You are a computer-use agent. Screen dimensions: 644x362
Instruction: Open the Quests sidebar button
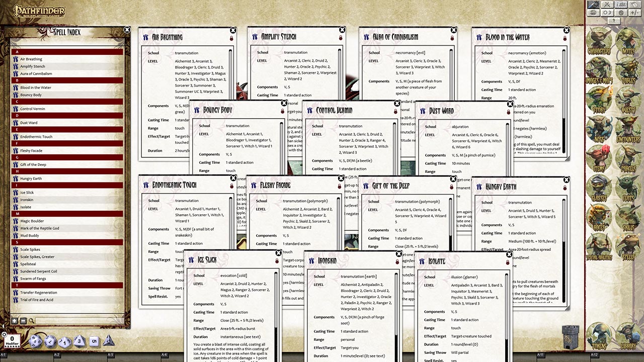point(627,100)
